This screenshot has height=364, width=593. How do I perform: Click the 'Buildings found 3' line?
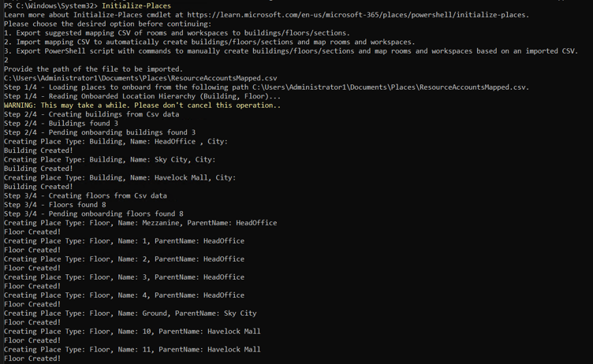(x=61, y=123)
